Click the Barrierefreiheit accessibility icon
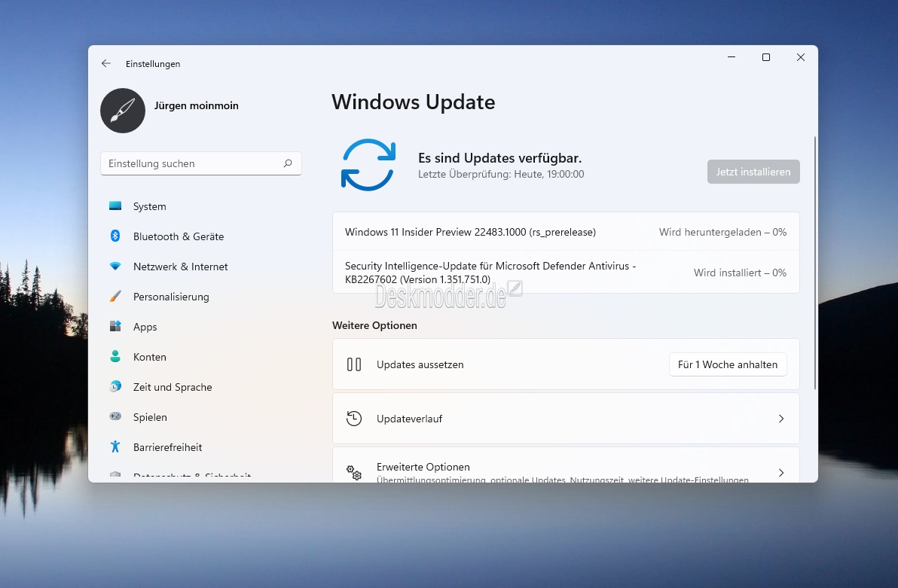 pyautogui.click(x=115, y=446)
